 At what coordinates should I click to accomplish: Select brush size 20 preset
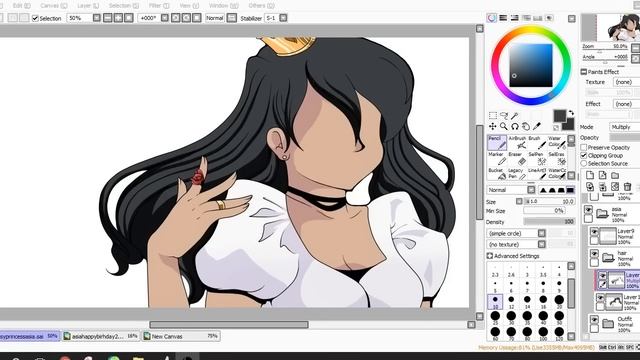point(559,302)
